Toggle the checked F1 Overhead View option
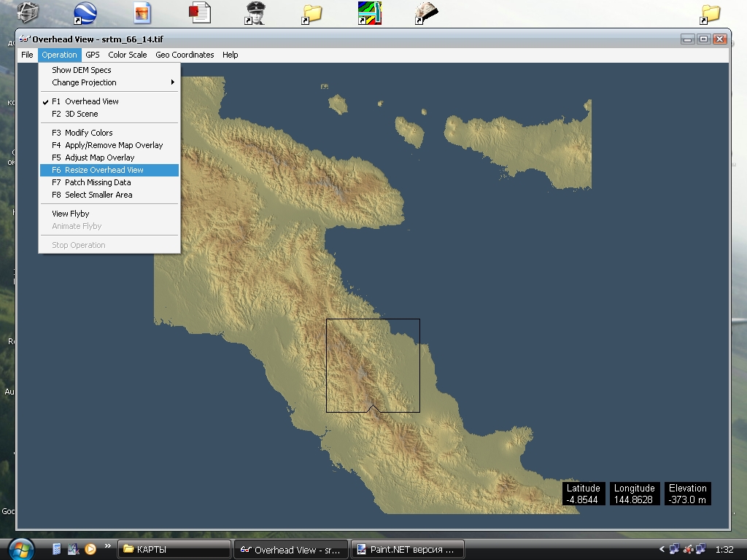This screenshot has width=747, height=560. [x=91, y=101]
